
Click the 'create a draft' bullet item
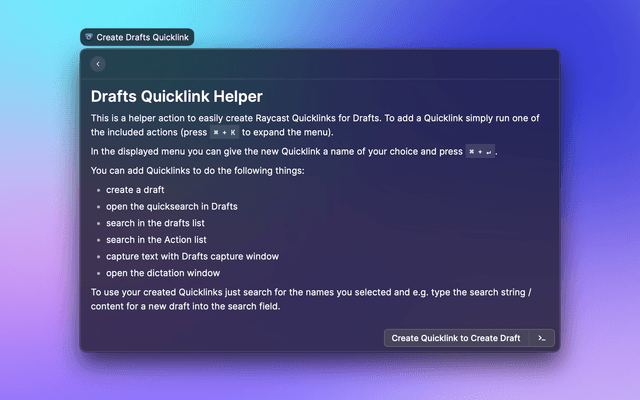click(135, 189)
